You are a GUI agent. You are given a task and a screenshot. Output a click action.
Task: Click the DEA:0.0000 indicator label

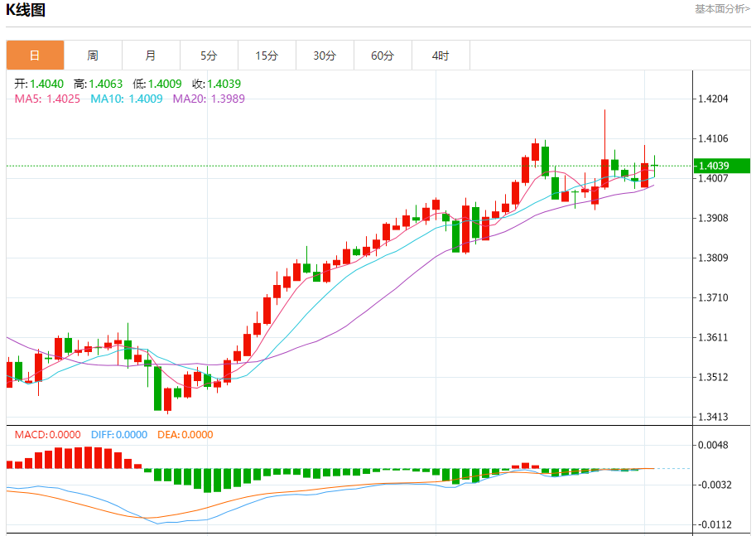(x=185, y=435)
